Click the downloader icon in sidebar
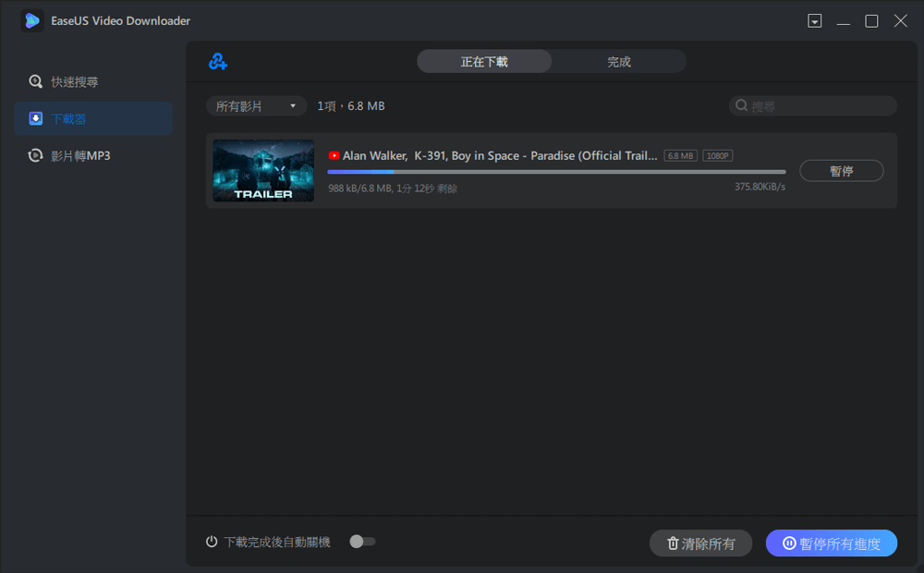 pos(36,118)
